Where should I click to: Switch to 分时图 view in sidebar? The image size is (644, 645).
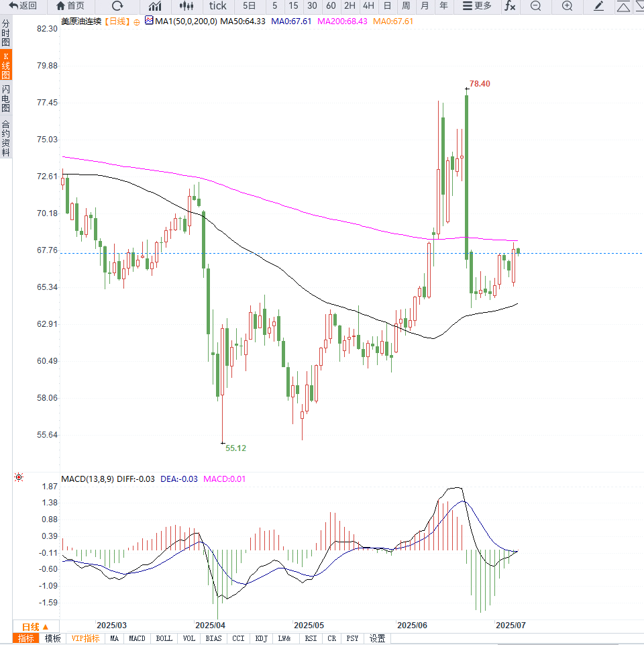(x=6, y=32)
